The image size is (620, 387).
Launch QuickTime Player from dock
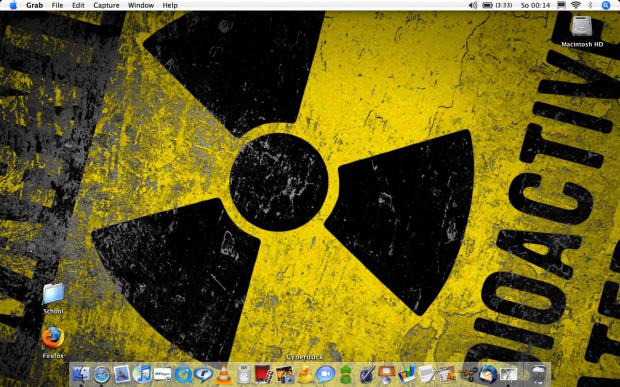[x=183, y=374]
